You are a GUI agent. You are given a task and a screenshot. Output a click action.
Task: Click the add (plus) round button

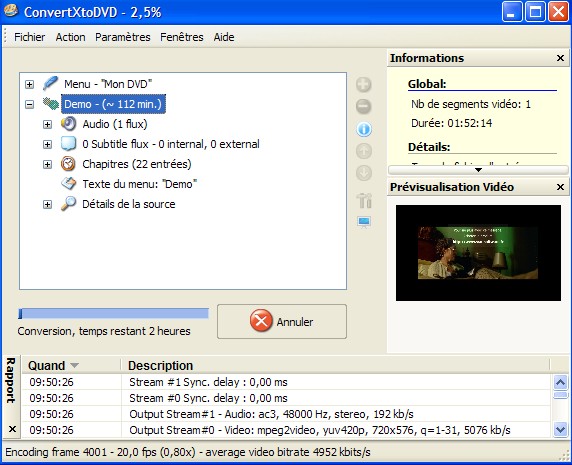point(364,85)
